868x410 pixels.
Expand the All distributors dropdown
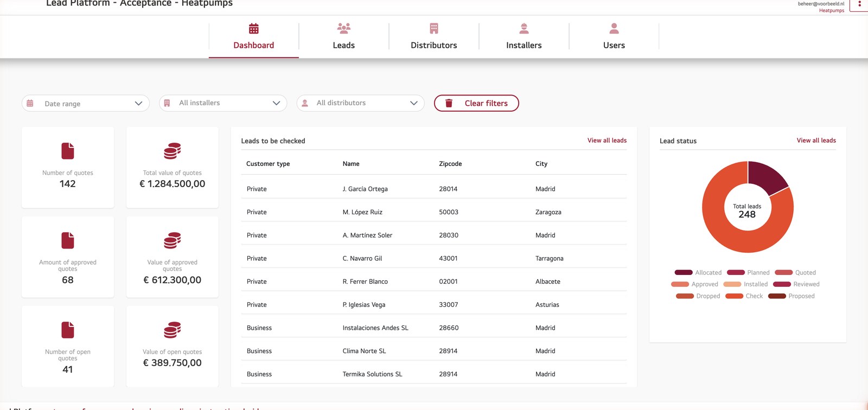[x=361, y=103]
